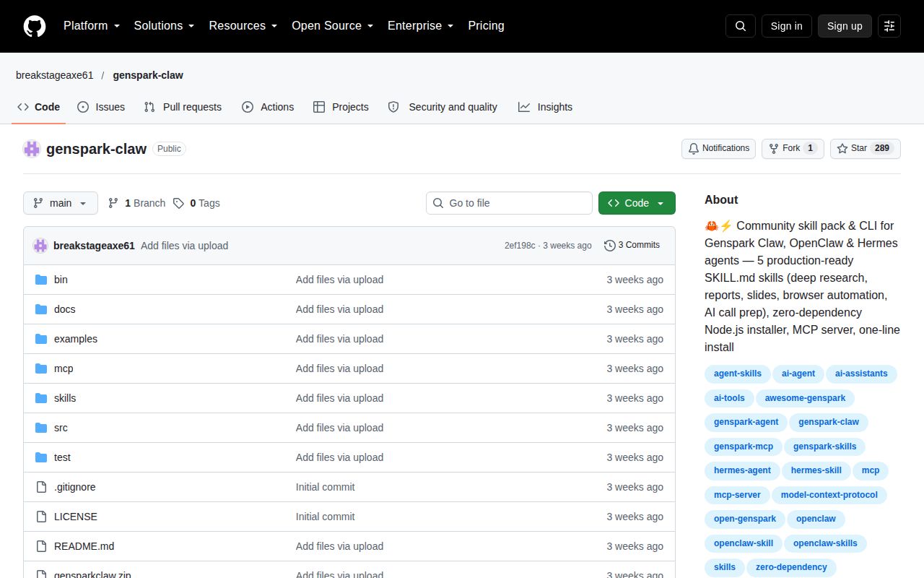The image size is (924, 578).
Task: Switch to the Code tab
Action: [39, 107]
